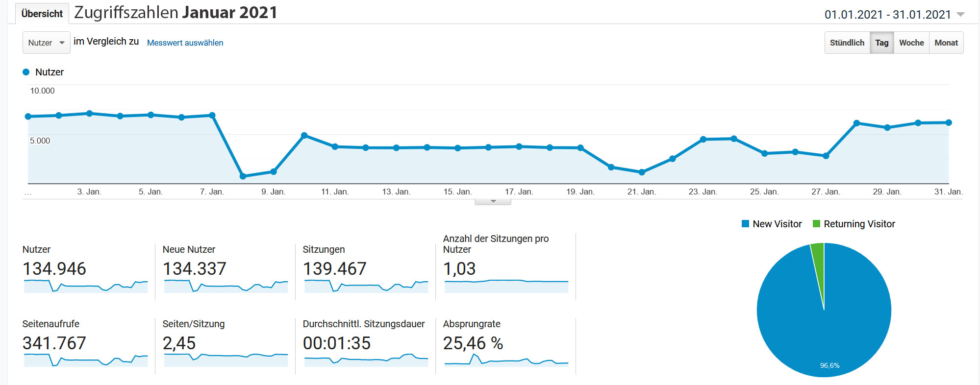
Task: Select the Stündlich granularity button
Action: pos(847,43)
